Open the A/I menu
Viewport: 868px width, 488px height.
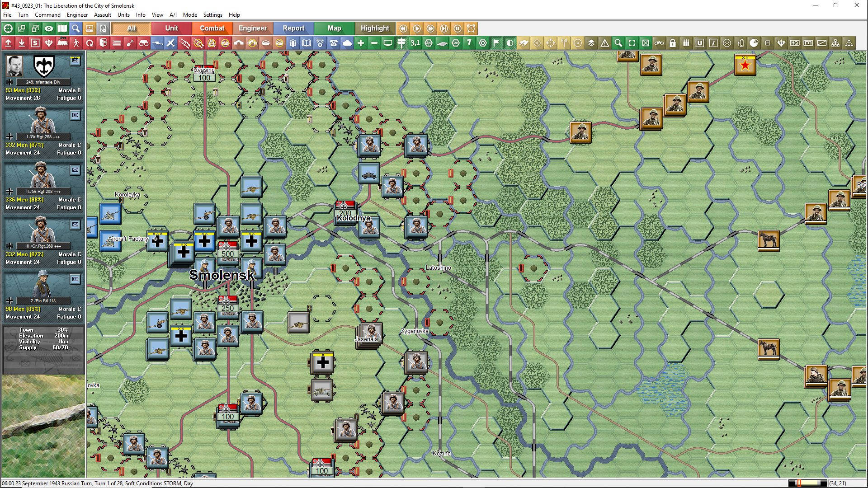(173, 15)
